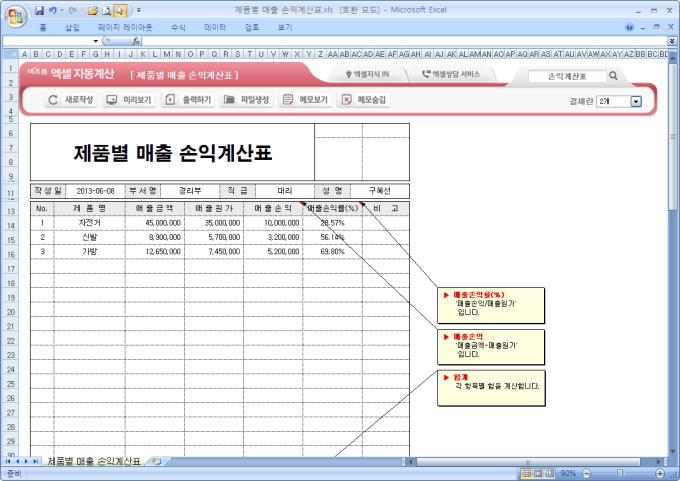This screenshot has width=680, height=481.
Task: Click the 메모숨김 button
Action: pyautogui.click(x=363, y=100)
